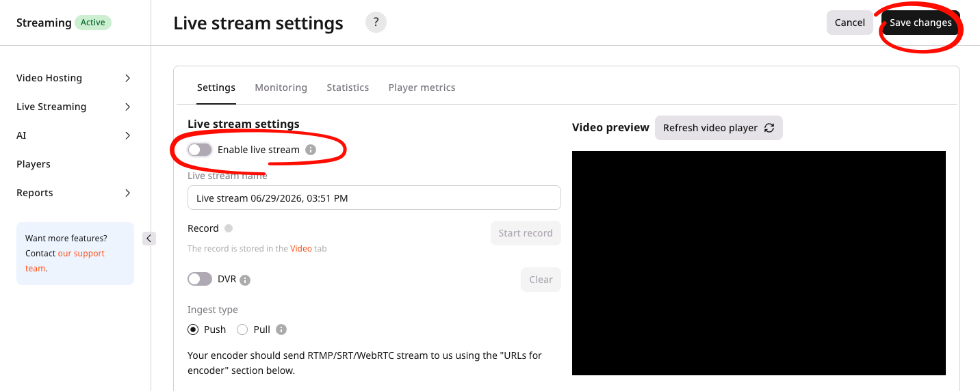Switch to the Settings tab
This screenshot has height=391, width=980.
[x=216, y=87]
